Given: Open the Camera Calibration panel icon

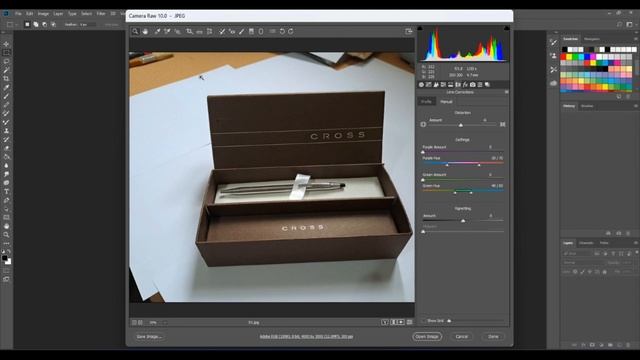Looking at the screenshot, I should 473,85.
